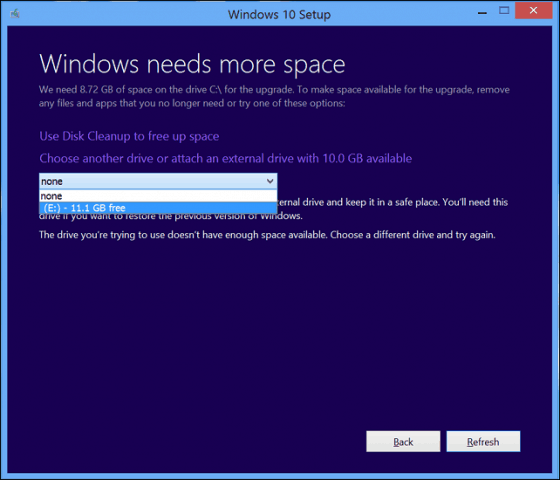Close the Windows 10 Setup window
This screenshot has height=480, width=560.
coord(533,10)
